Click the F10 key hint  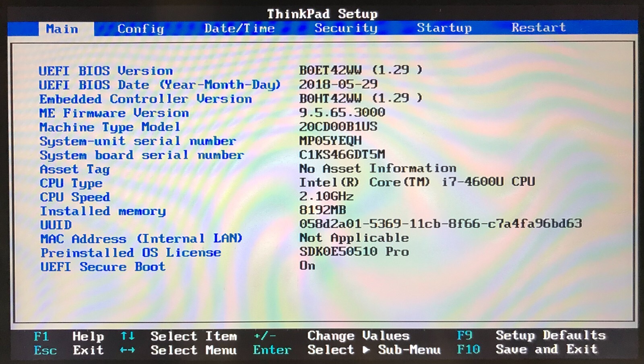point(469,349)
